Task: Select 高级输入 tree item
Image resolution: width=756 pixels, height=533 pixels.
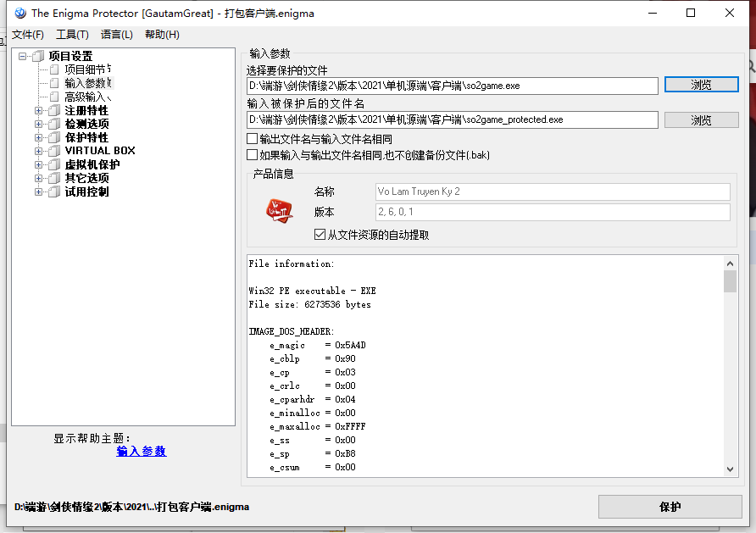Action: tap(87, 97)
